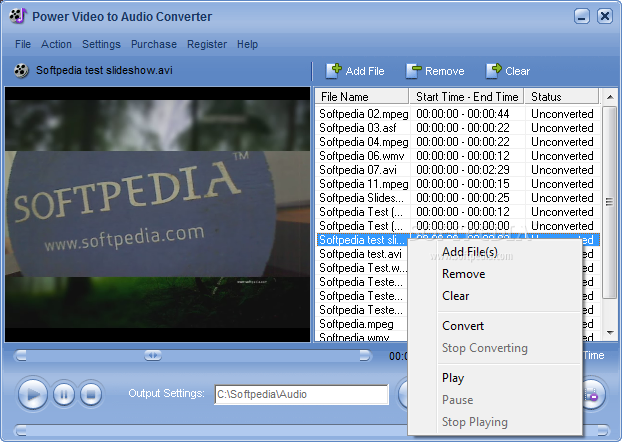Click the 00:00:00 - 00:02:29 time cell
622x442 pixels.
pos(463,170)
